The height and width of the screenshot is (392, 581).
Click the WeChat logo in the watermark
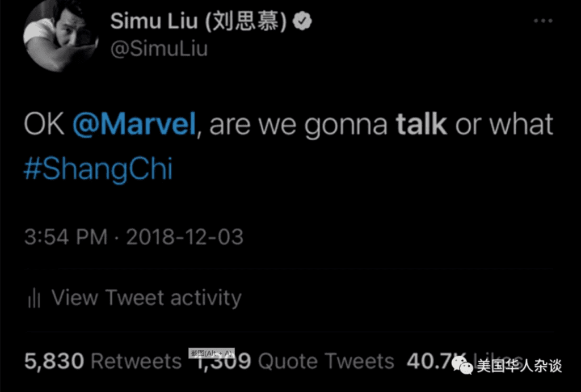coord(462,365)
